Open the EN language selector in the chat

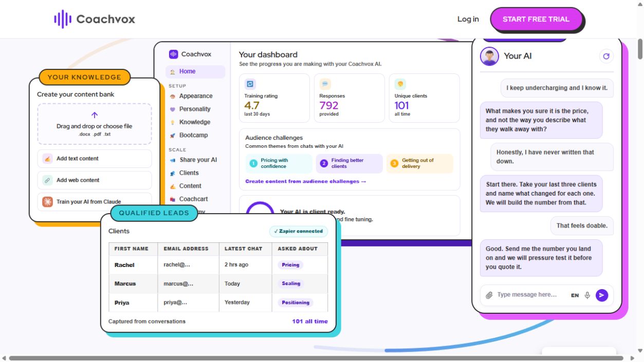pyautogui.click(x=575, y=295)
